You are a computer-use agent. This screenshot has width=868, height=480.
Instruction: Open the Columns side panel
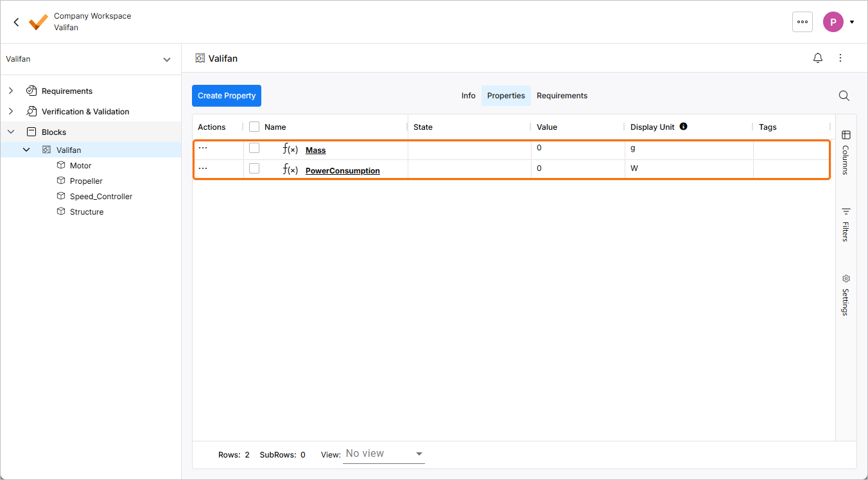pyautogui.click(x=846, y=152)
